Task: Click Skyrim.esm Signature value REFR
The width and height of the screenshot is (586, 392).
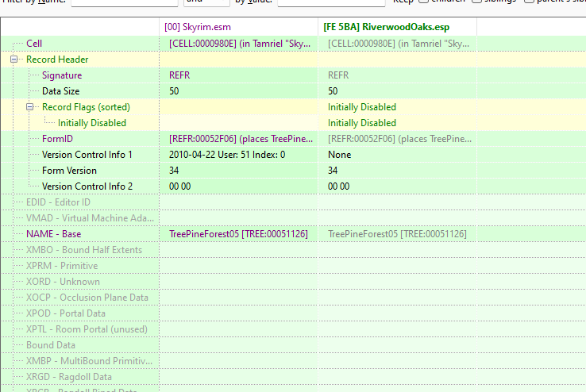Action: [239, 75]
